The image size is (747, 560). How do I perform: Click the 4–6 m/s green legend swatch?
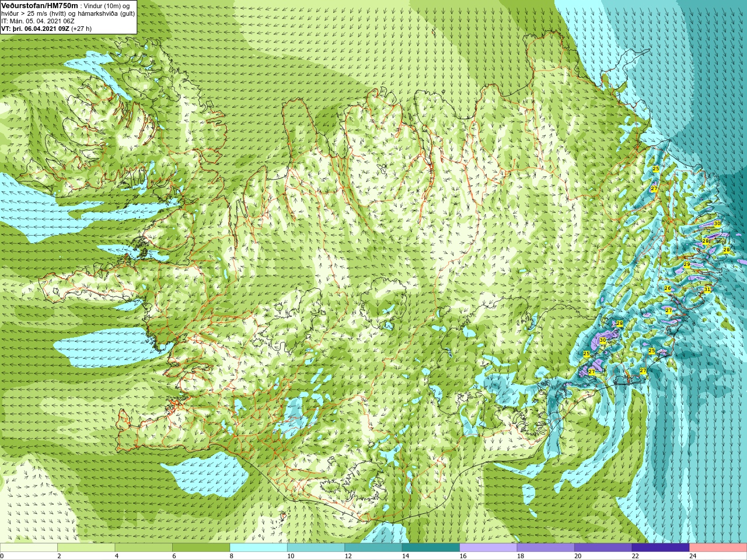click(x=144, y=547)
